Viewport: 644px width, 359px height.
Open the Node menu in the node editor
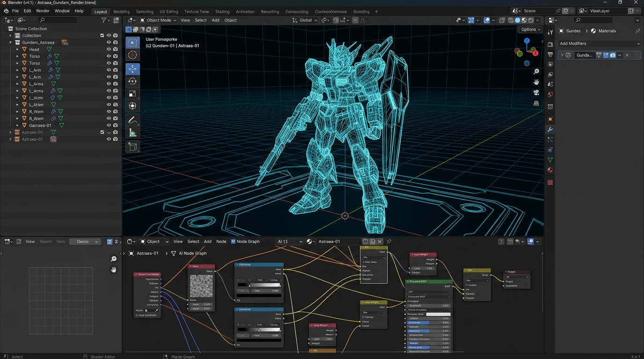221,242
